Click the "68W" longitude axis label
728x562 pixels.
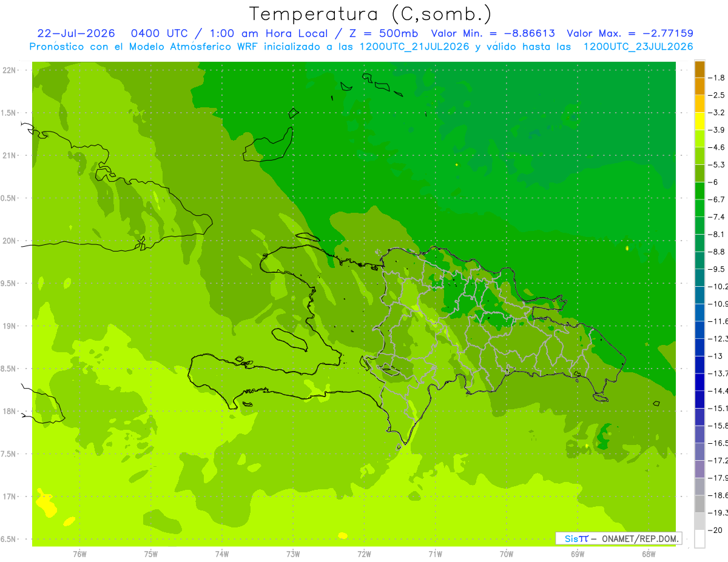(649, 554)
